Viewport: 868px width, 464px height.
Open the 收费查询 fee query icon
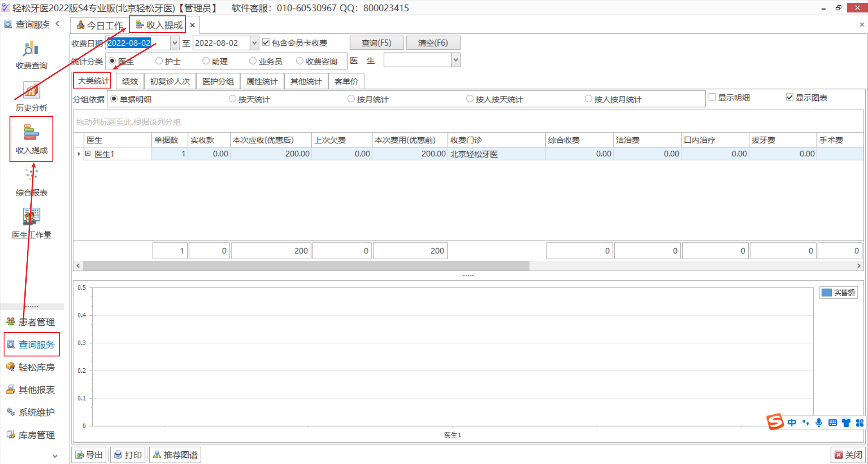[31, 55]
